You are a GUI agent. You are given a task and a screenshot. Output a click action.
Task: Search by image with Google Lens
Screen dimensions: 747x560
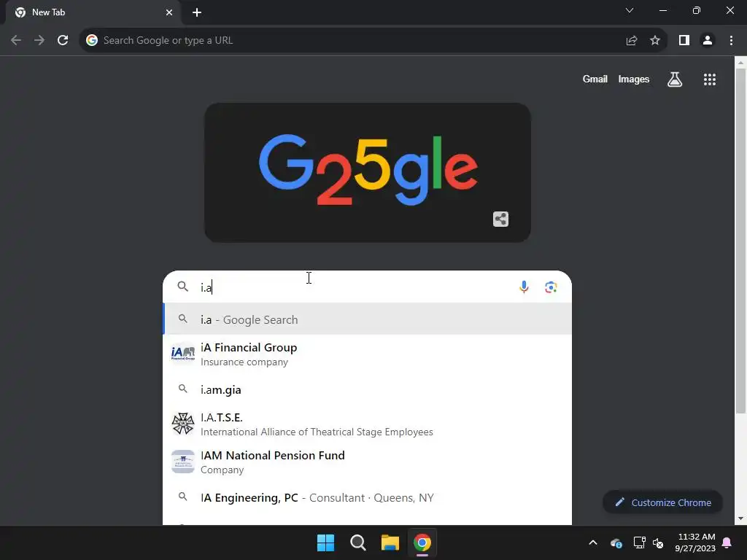551,287
